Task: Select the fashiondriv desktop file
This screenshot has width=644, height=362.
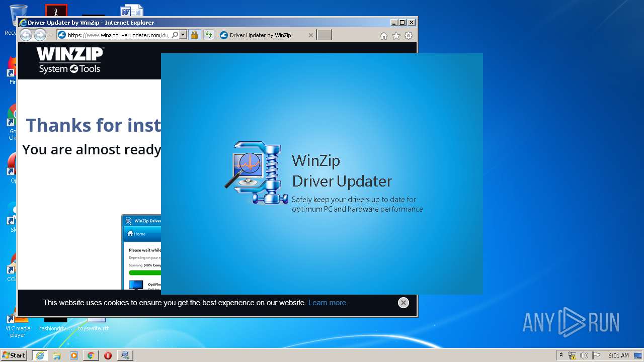Action: 55,324
